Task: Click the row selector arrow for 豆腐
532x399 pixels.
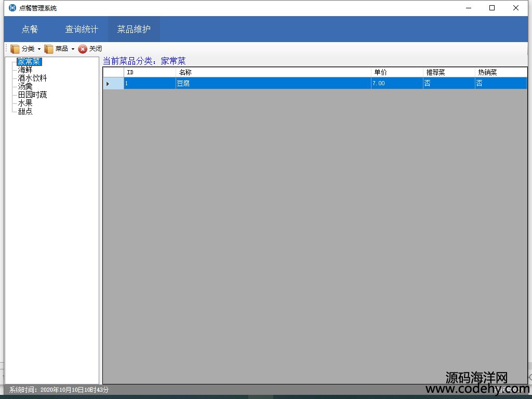Action: point(108,84)
